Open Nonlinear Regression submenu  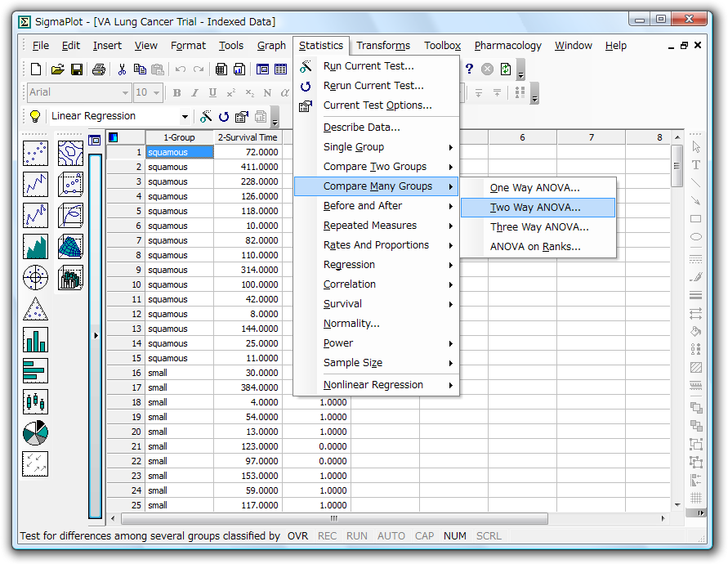coord(377,385)
